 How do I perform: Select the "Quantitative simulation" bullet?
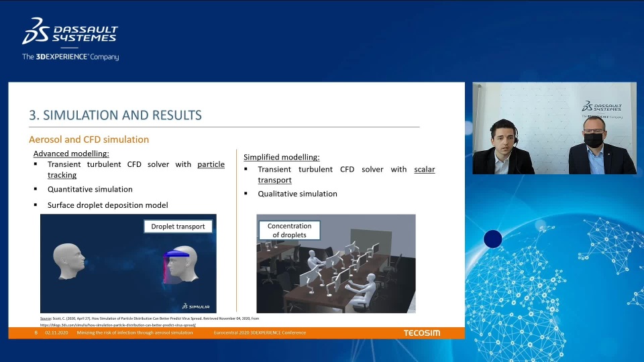point(90,189)
